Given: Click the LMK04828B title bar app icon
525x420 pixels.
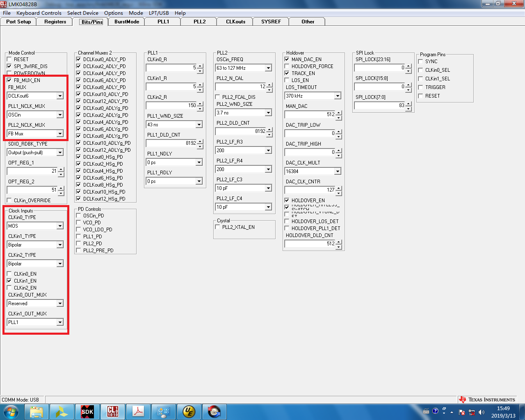Looking at the screenshot, I should coord(4,4).
